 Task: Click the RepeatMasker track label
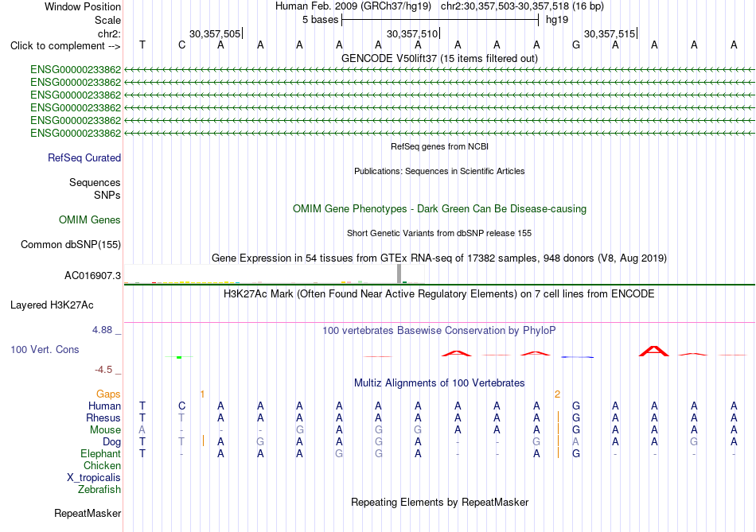pos(88,513)
